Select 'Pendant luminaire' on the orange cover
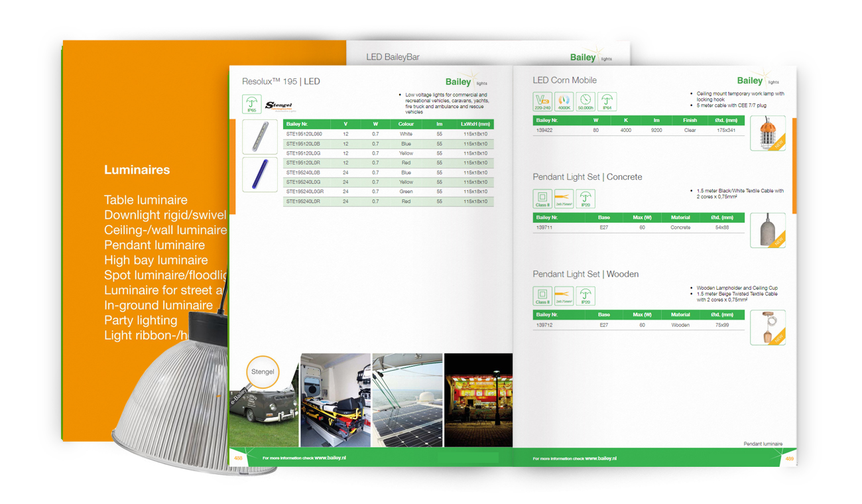The width and height of the screenshot is (862, 504). click(x=154, y=245)
